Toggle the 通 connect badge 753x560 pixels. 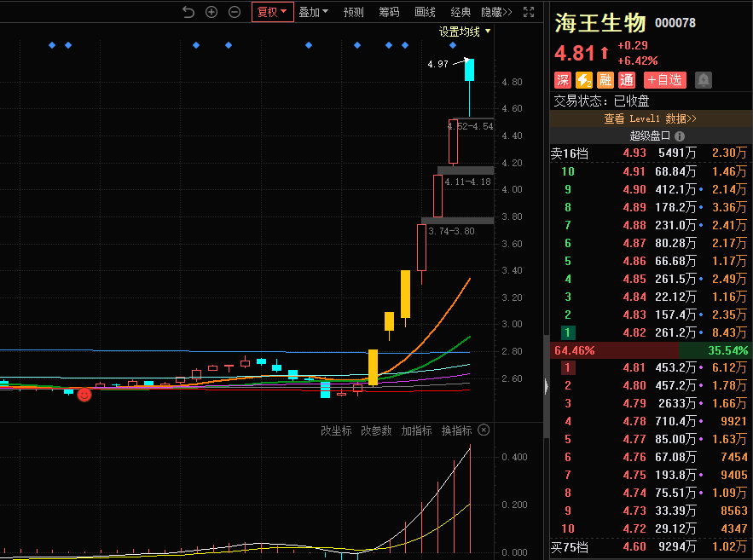point(627,79)
